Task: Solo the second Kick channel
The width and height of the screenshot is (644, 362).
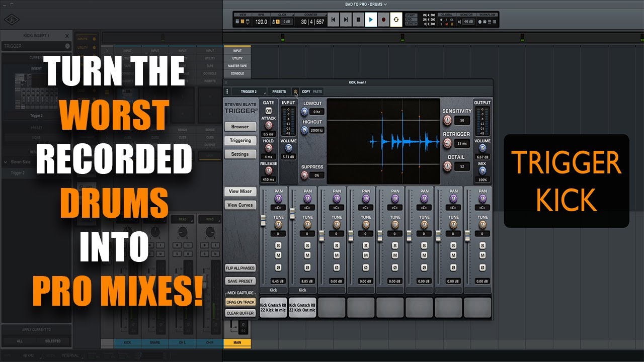Action: [307, 245]
